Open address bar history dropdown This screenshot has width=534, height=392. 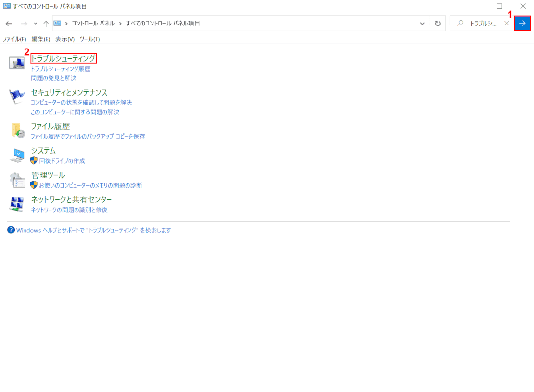coord(422,24)
